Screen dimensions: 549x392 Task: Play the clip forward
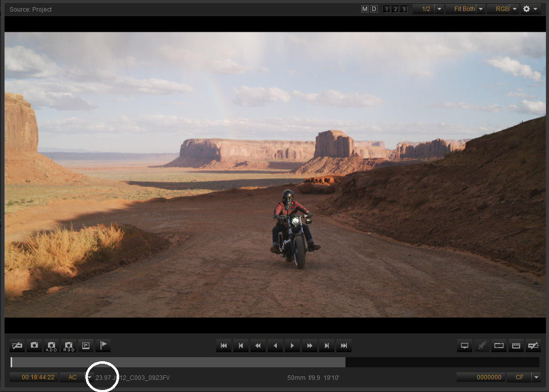click(x=292, y=346)
